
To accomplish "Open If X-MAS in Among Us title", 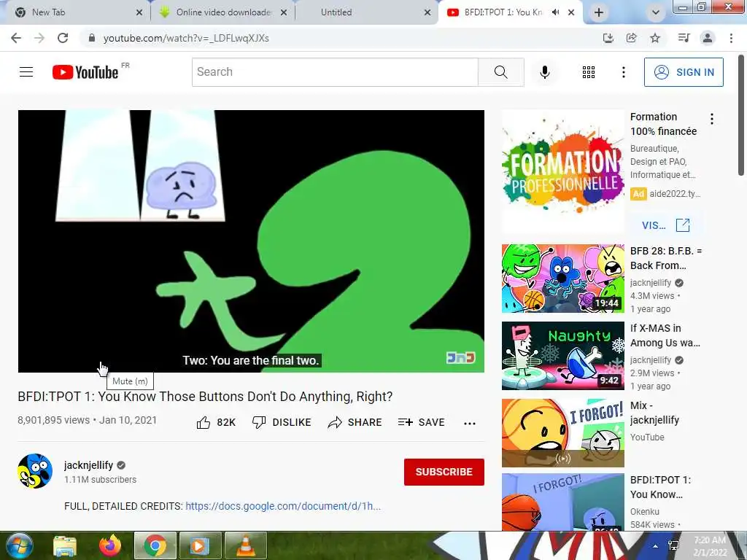I will tap(665, 335).
